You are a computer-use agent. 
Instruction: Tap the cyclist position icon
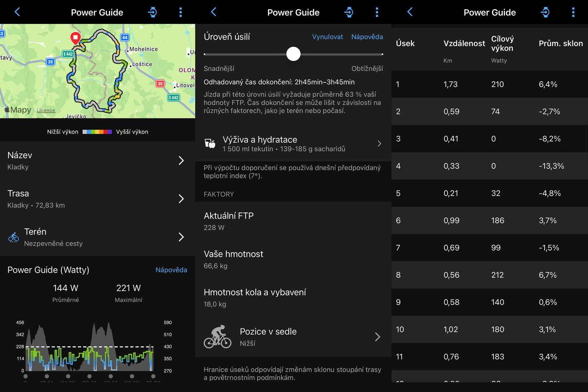tap(218, 336)
